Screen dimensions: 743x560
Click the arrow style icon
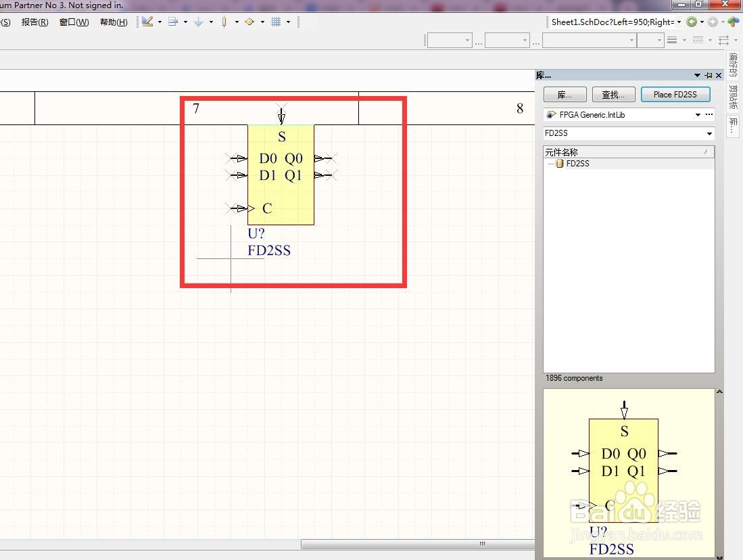tap(723, 41)
